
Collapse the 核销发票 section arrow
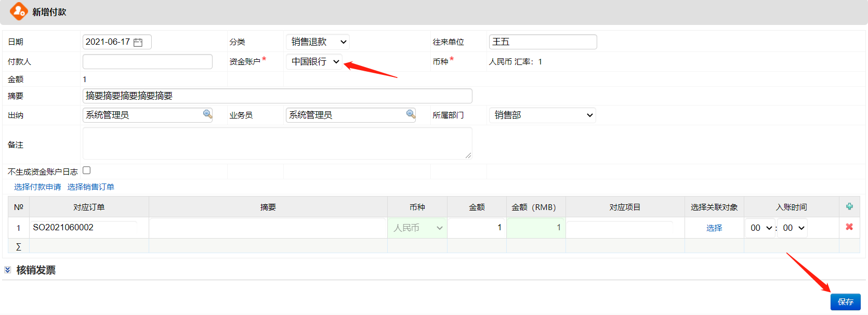tap(7, 270)
